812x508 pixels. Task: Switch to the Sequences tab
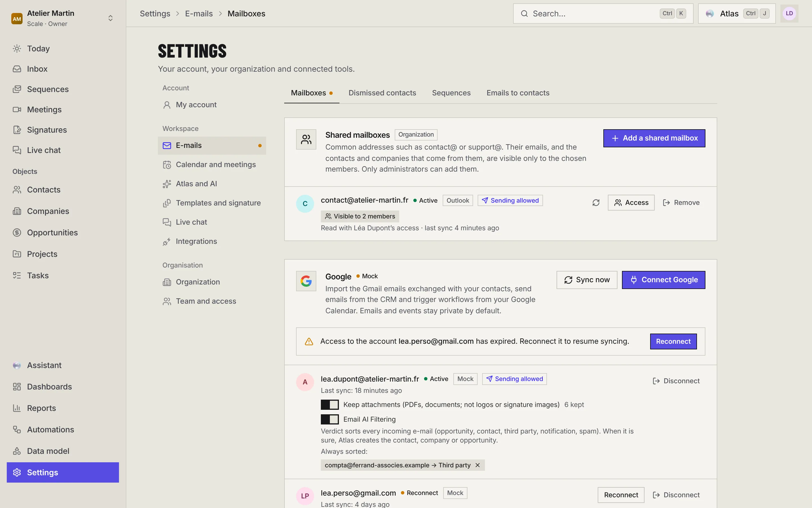(x=451, y=93)
